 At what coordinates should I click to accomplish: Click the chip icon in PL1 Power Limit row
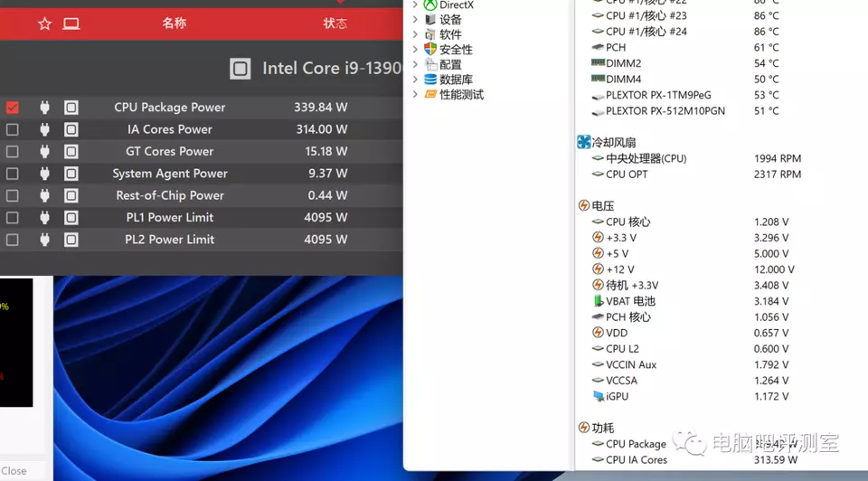pyautogui.click(x=71, y=218)
